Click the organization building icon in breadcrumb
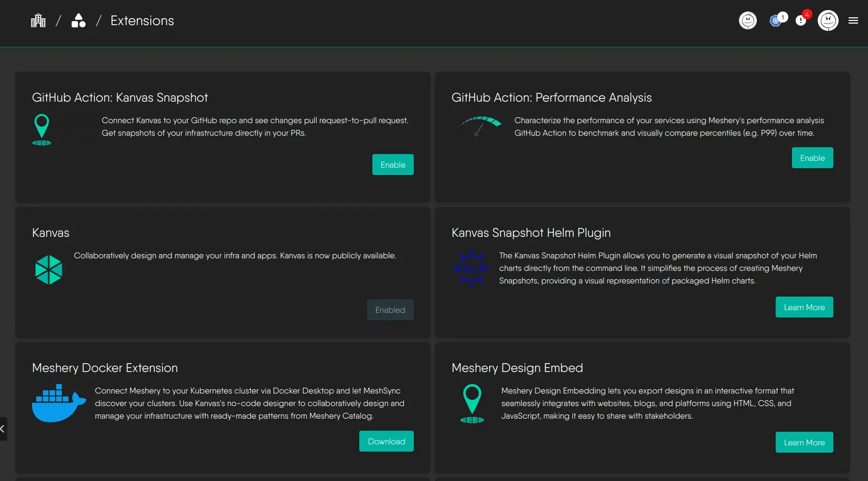868x481 pixels. 38,21
